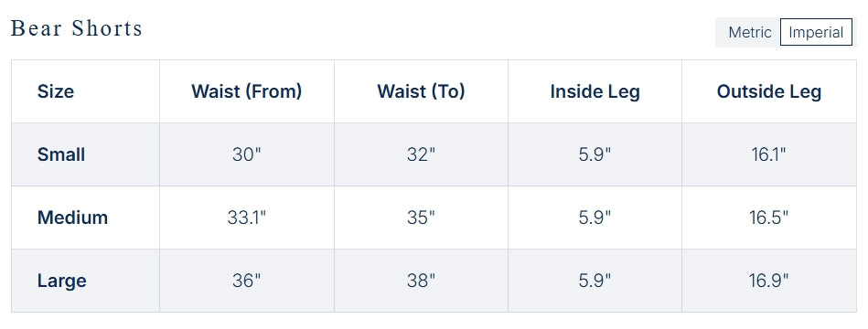Select the Medium outside leg value 16.5"
Viewport: 868px width, 329px height.
pyautogui.click(x=769, y=218)
